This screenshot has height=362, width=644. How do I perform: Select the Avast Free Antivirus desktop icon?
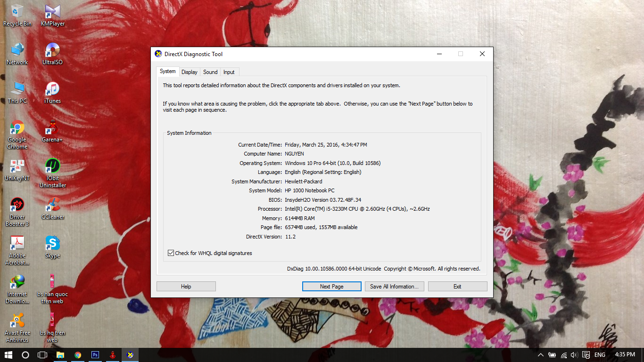pyautogui.click(x=17, y=328)
